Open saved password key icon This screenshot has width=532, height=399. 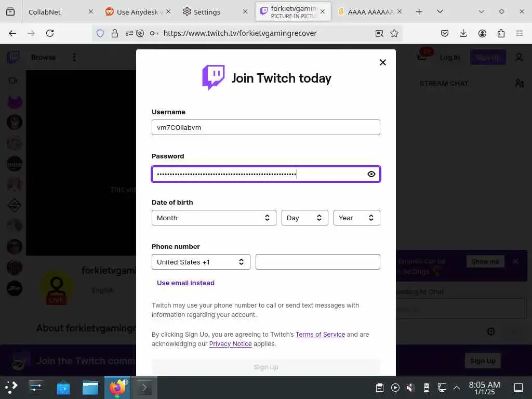tap(154, 33)
